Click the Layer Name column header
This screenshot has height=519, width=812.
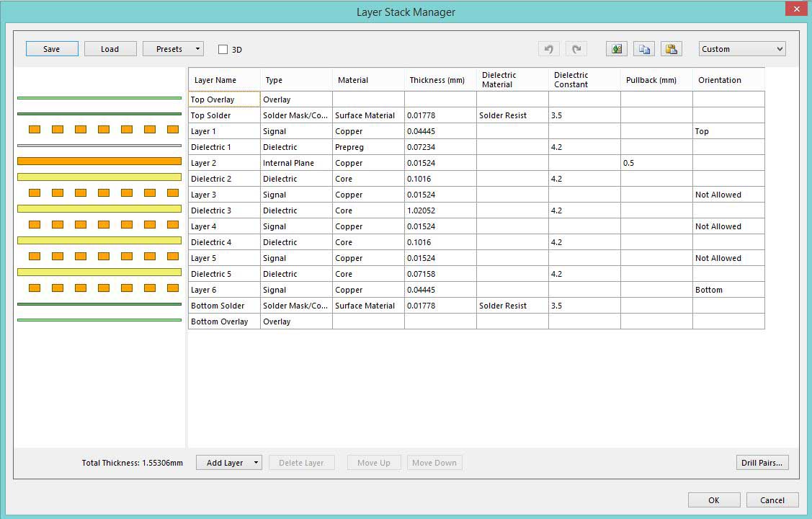pyautogui.click(x=215, y=80)
